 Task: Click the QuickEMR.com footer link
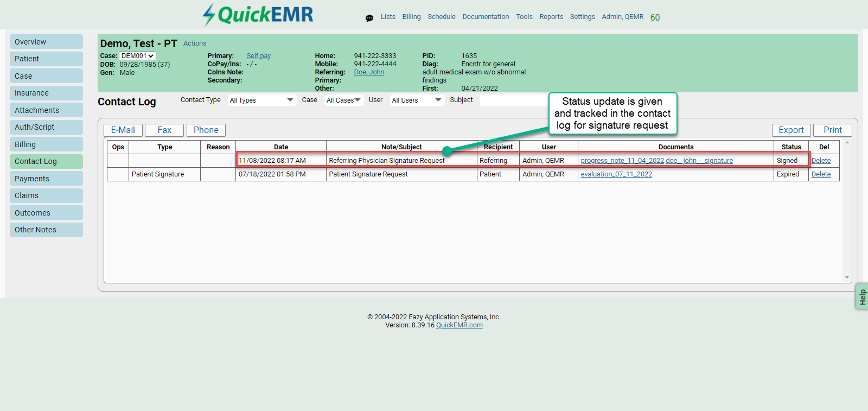[x=459, y=325]
